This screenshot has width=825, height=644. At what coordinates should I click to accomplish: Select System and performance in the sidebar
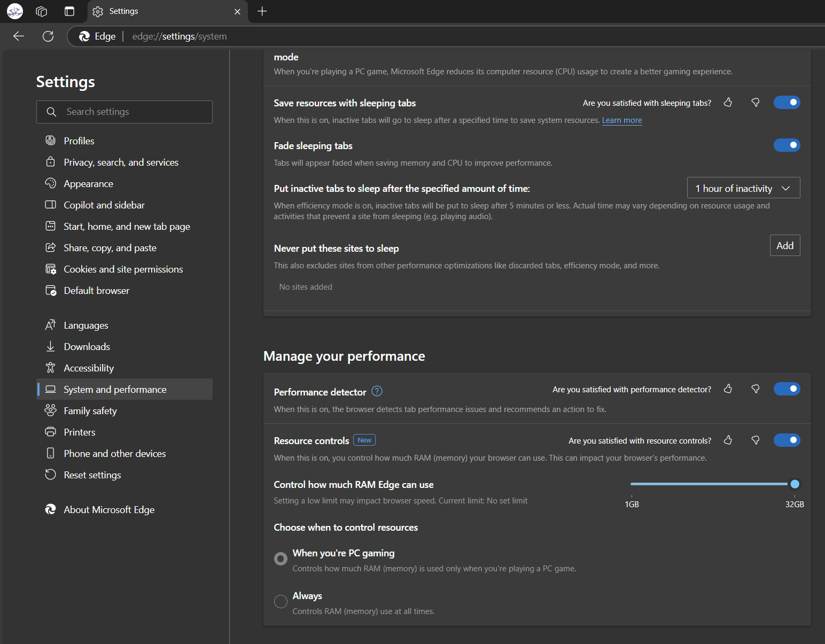(x=124, y=389)
